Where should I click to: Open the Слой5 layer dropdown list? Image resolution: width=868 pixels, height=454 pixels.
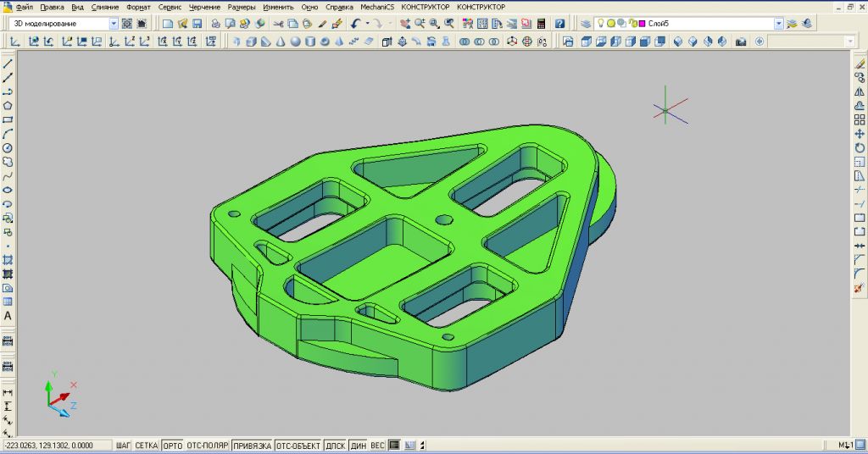[x=779, y=24]
